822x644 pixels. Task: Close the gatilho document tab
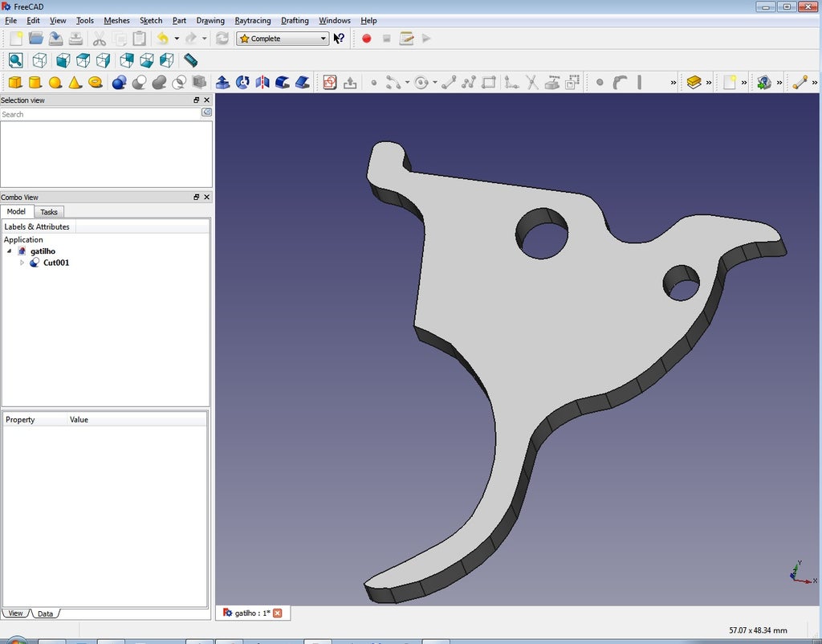277,613
